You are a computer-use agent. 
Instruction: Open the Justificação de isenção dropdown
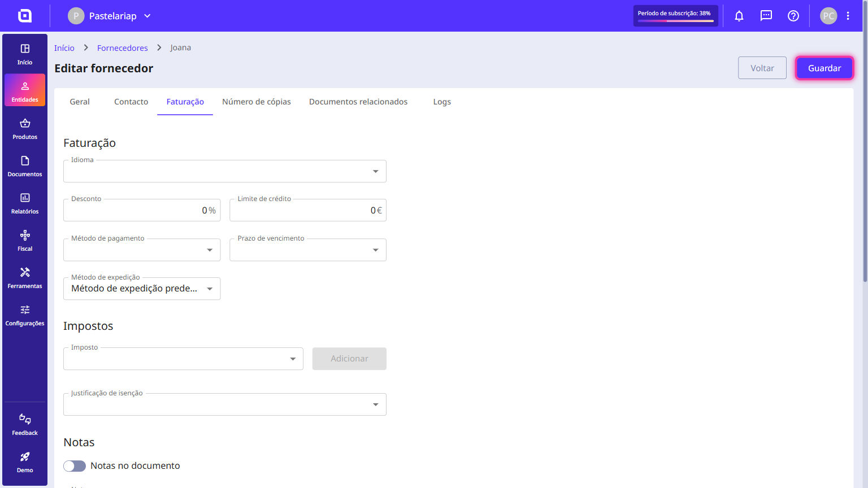[x=225, y=404]
